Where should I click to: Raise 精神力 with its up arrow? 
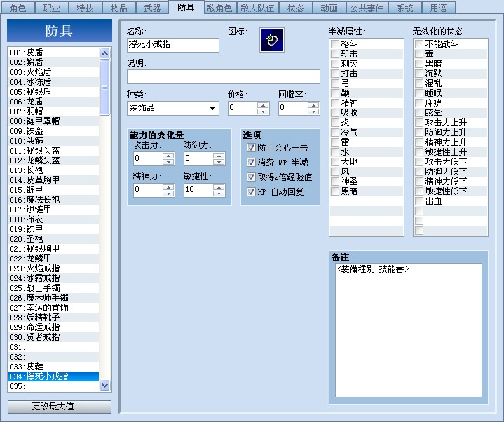[168, 187]
